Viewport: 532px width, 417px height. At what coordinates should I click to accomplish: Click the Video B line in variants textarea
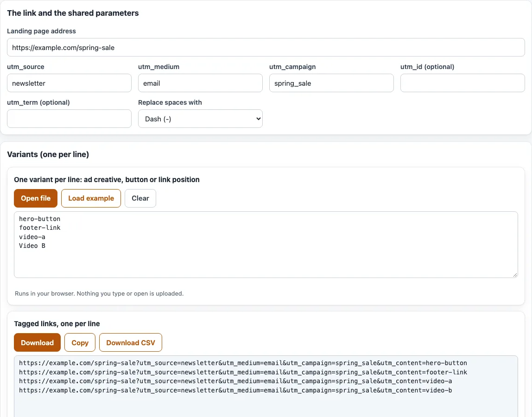(x=32, y=246)
